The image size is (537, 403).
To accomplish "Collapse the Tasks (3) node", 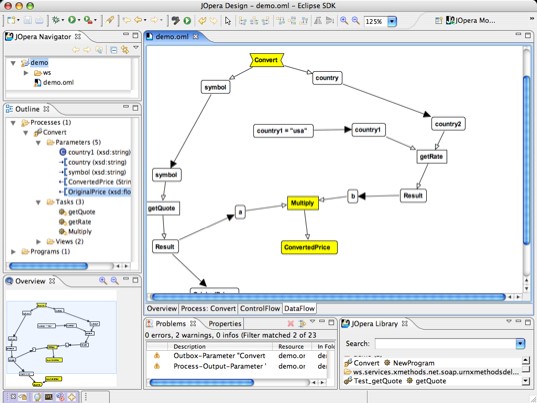I will [x=38, y=202].
